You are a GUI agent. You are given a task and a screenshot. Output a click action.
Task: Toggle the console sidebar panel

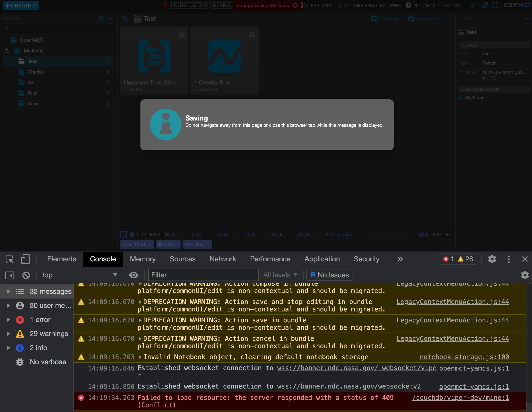tap(10, 275)
